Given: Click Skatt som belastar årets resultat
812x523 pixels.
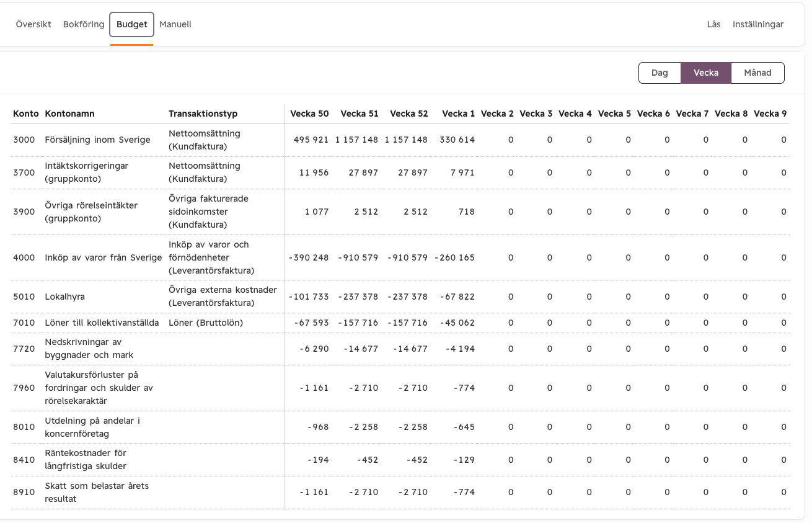Looking at the screenshot, I should point(97,492).
